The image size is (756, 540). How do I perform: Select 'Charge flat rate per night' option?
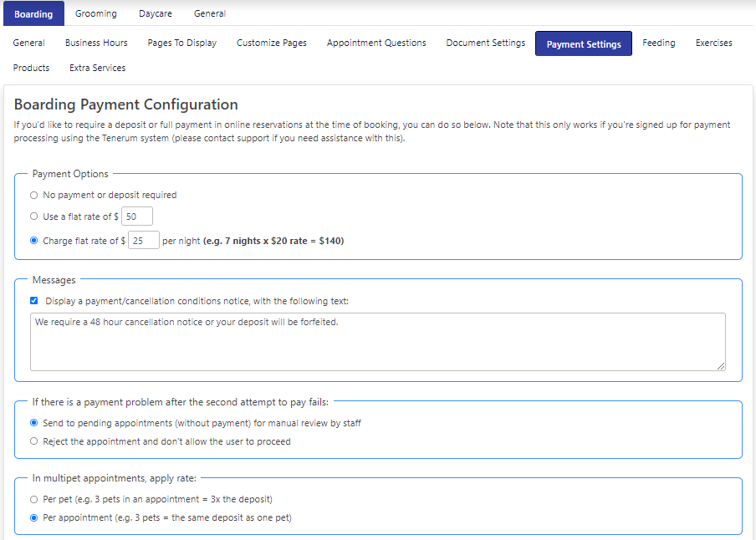coord(34,241)
